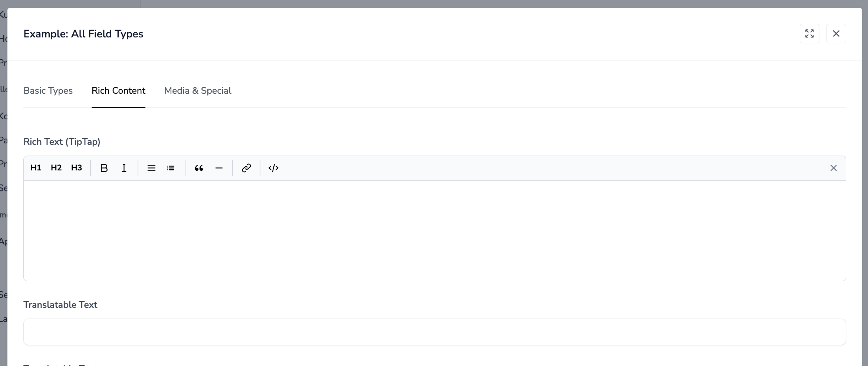Screen dimensions: 868x366
Task: Select the Rich Content tab
Action: tap(118, 91)
